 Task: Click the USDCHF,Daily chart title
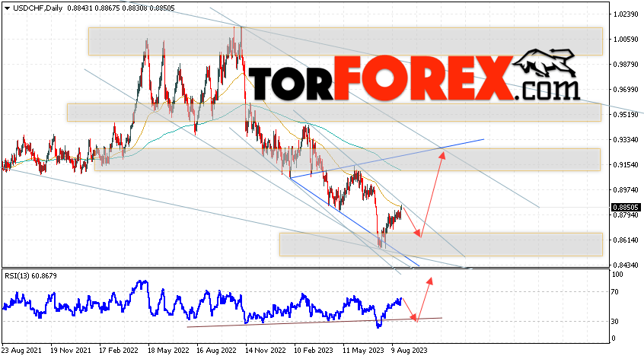pos(37,8)
